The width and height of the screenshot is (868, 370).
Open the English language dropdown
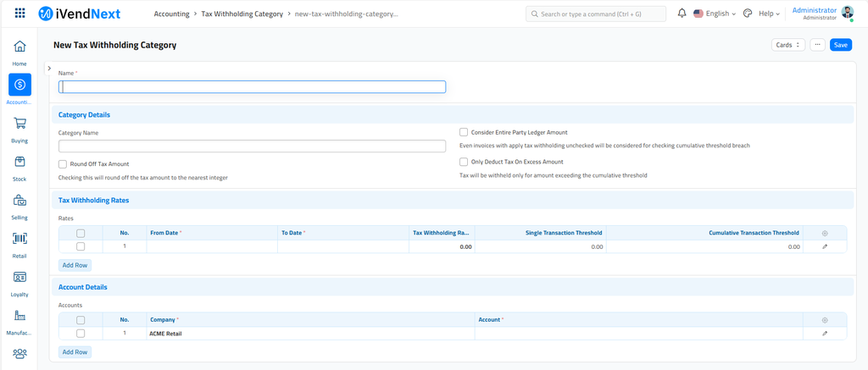(x=715, y=14)
